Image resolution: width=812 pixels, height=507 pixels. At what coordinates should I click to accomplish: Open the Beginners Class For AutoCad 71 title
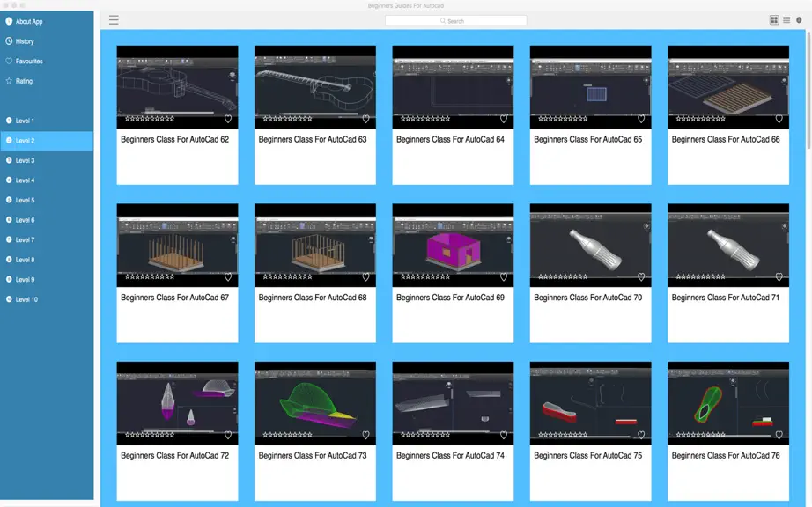click(725, 298)
